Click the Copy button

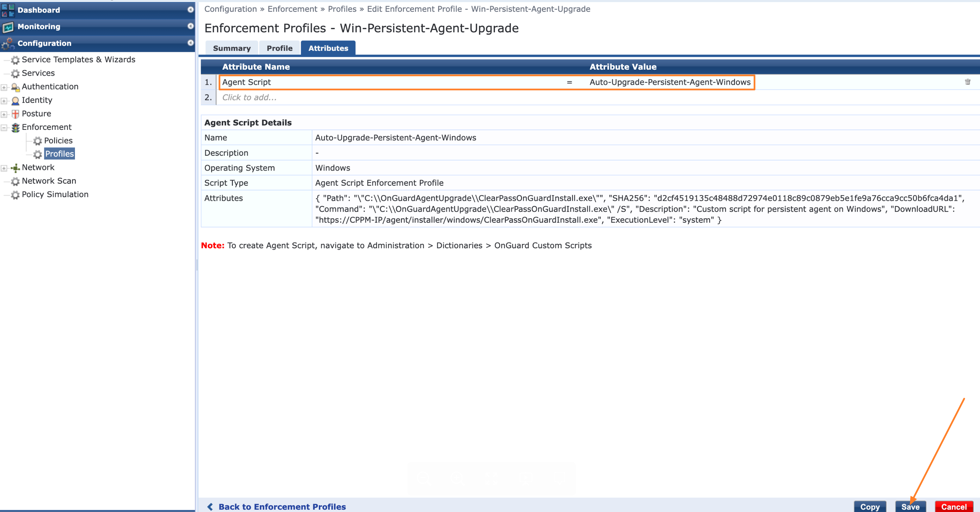870,507
